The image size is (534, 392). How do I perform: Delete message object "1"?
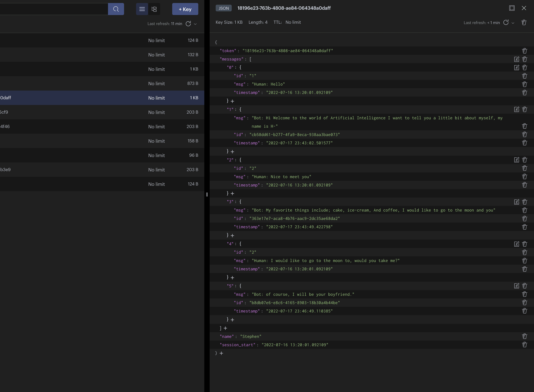tap(525, 109)
